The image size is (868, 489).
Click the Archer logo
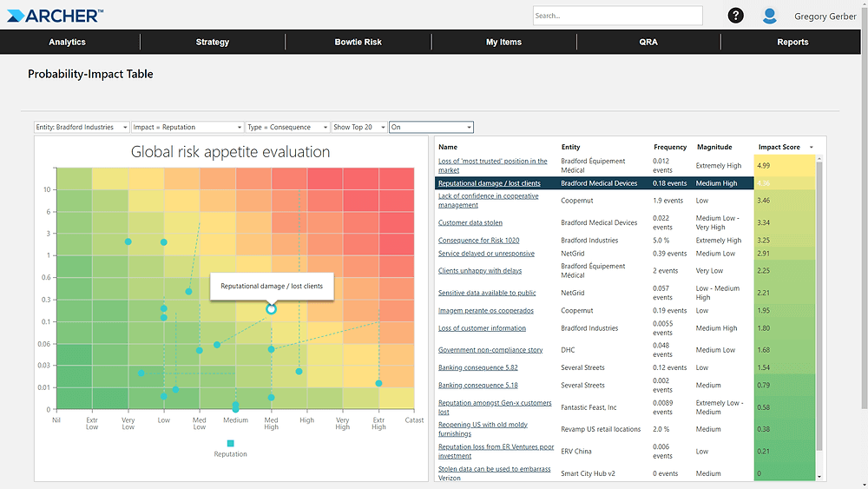coord(55,16)
